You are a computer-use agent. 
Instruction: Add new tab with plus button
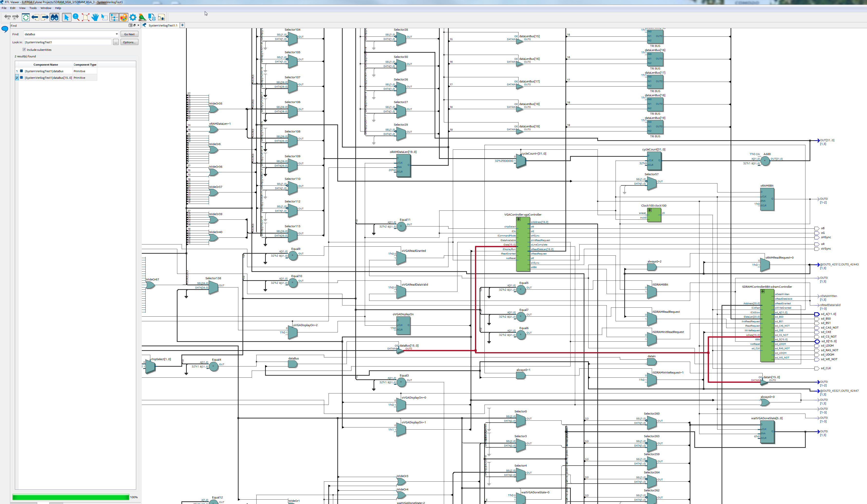pos(182,25)
